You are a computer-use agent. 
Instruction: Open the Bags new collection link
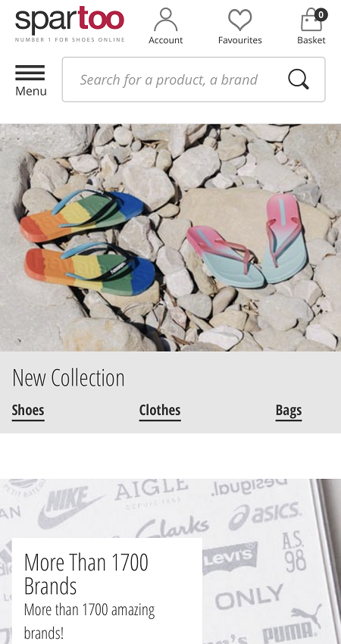click(289, 410)
